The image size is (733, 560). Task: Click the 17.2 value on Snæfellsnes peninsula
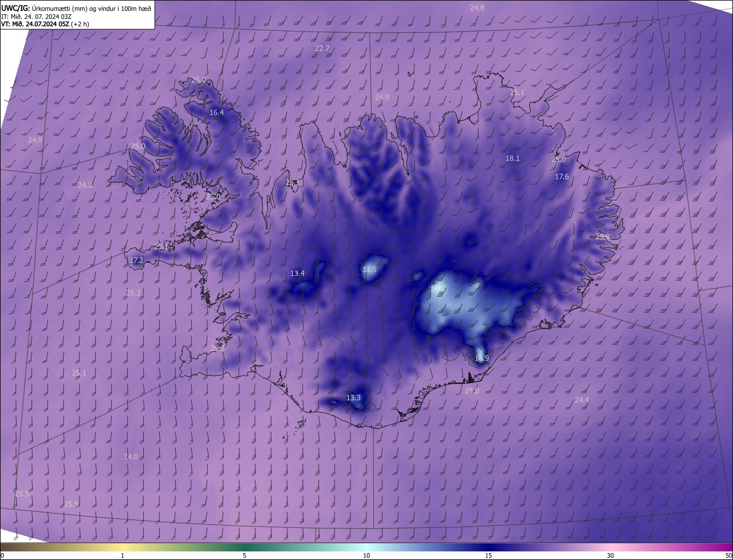tap(136, 261)
